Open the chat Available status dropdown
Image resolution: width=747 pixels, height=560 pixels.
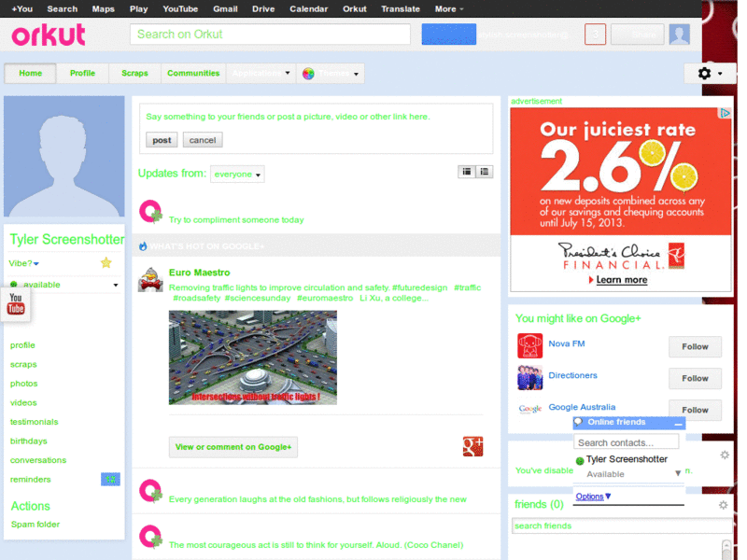[678, 473]
